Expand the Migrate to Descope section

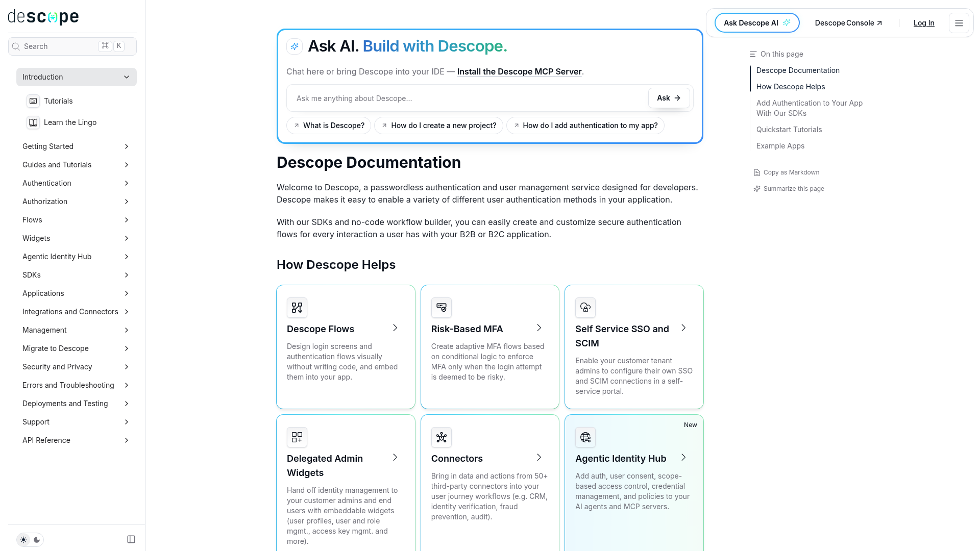tap(77, 348)
